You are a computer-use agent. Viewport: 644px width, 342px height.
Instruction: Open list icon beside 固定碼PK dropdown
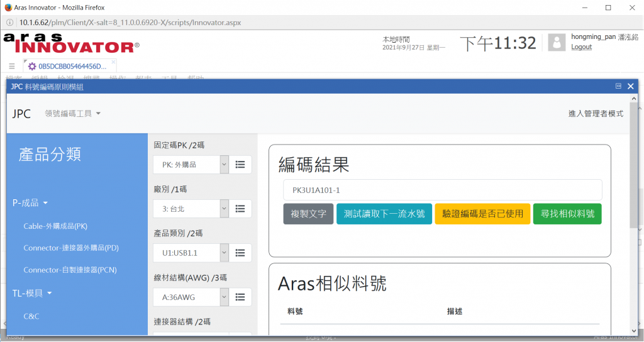240,165
